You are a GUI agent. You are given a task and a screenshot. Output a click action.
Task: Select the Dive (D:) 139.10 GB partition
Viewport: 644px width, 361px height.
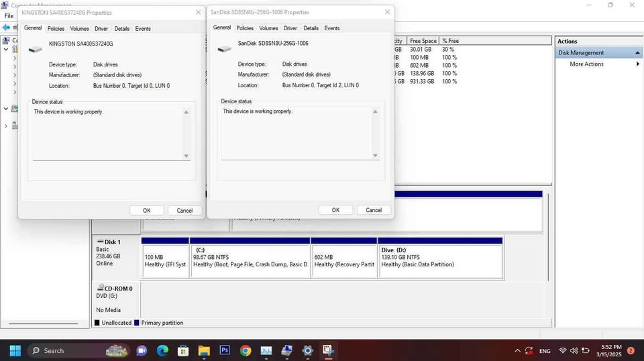pos(440,258)
